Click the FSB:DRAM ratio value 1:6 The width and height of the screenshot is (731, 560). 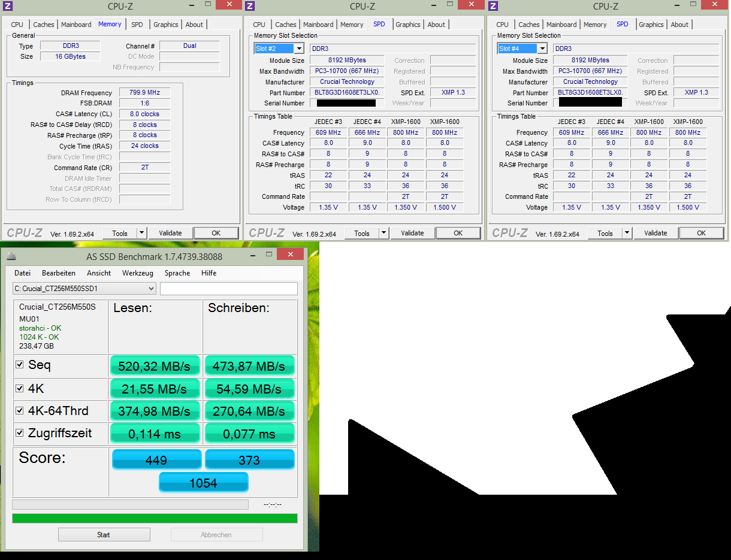coord(144,103)
